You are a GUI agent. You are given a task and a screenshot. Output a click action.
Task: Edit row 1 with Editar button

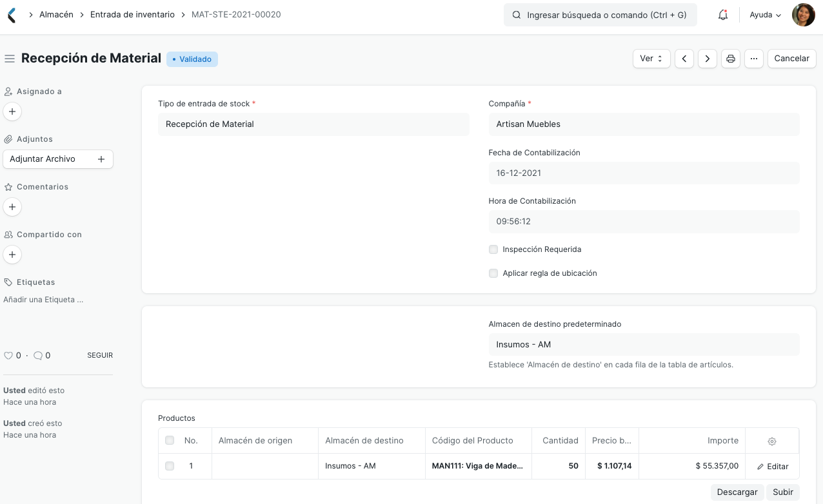pos(773,467)
